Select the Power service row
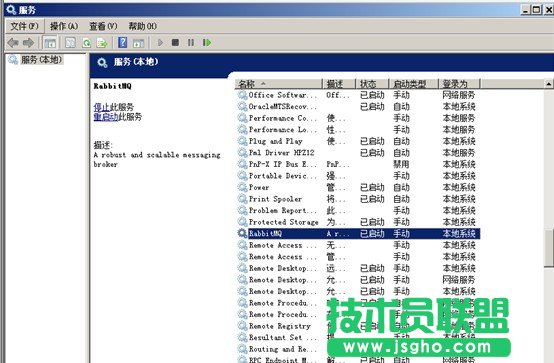The height and width of the screenshot is (363, 554). (357, 187)
